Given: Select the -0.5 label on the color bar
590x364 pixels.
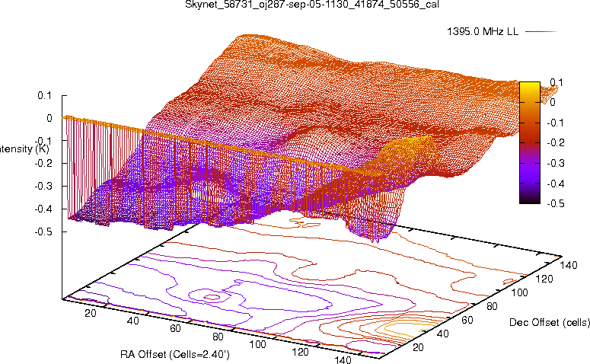Looking at the screenshot, I should [556, 203].
